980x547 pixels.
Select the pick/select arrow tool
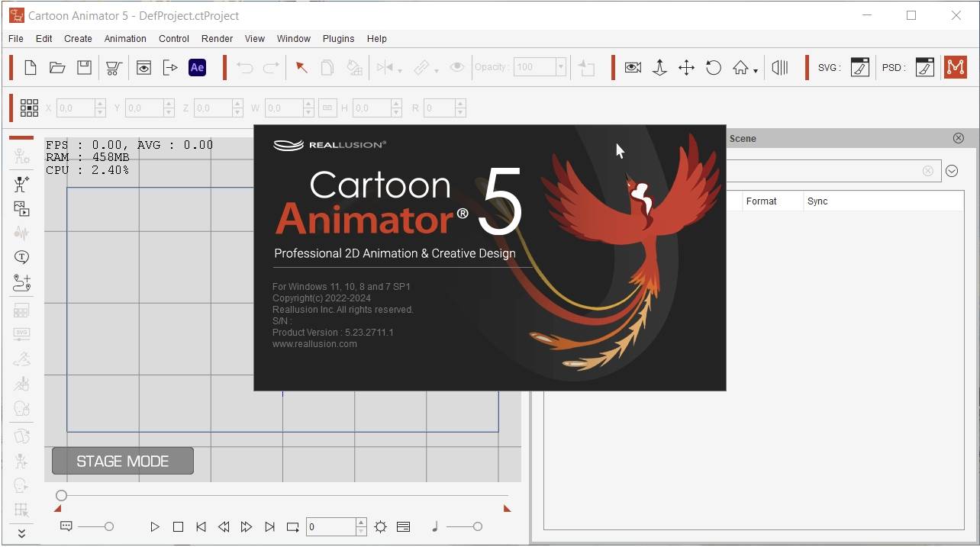coord(301,67)
